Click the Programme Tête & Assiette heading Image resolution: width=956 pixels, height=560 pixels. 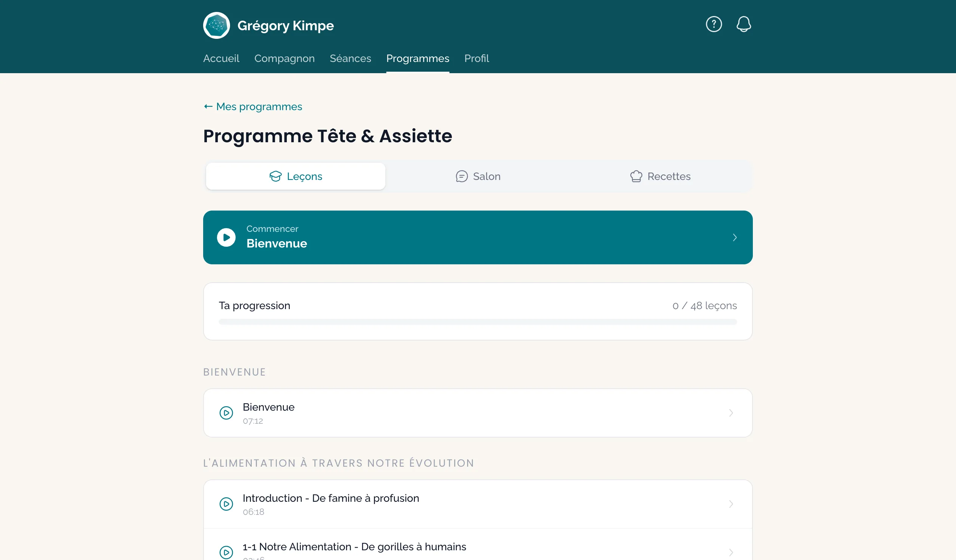point(328,136)
